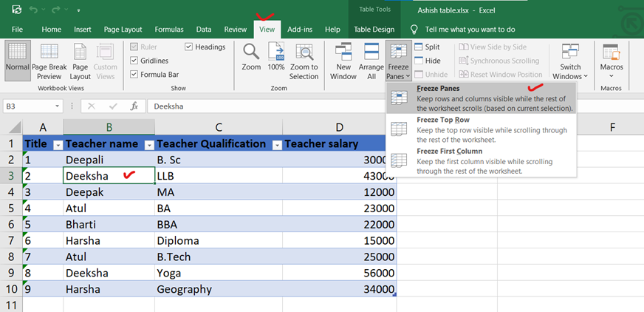Image resolution: width=644 pixels, height=312 pixels.
Task: Open Teacher Qualification column filter arrow
Action: click(277, 145)
